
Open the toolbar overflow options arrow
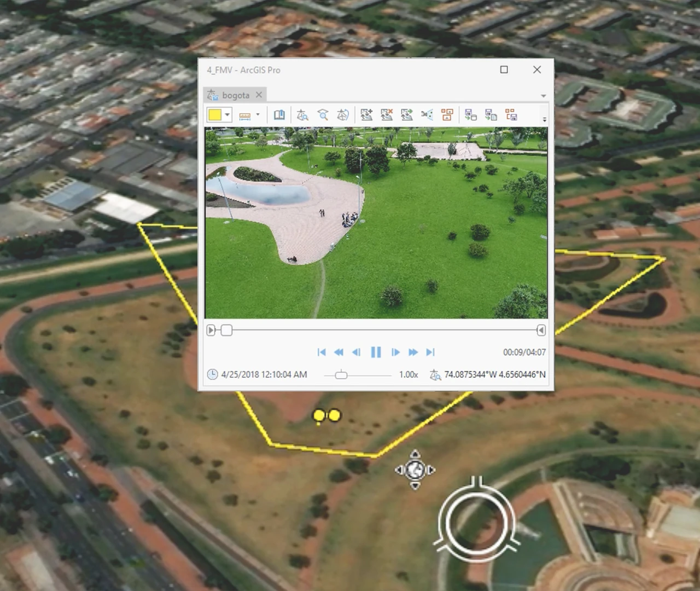[544, 119]
